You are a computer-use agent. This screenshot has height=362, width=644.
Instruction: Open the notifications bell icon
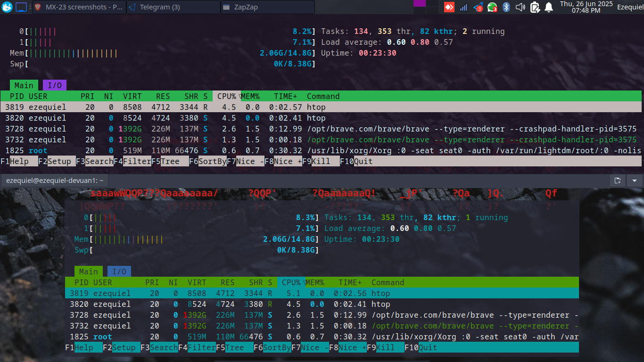click(x=549, y=7)
